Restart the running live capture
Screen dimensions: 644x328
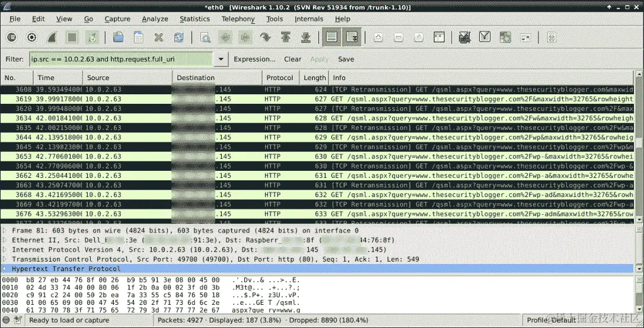pyautogui.click(x=92, y=37)
